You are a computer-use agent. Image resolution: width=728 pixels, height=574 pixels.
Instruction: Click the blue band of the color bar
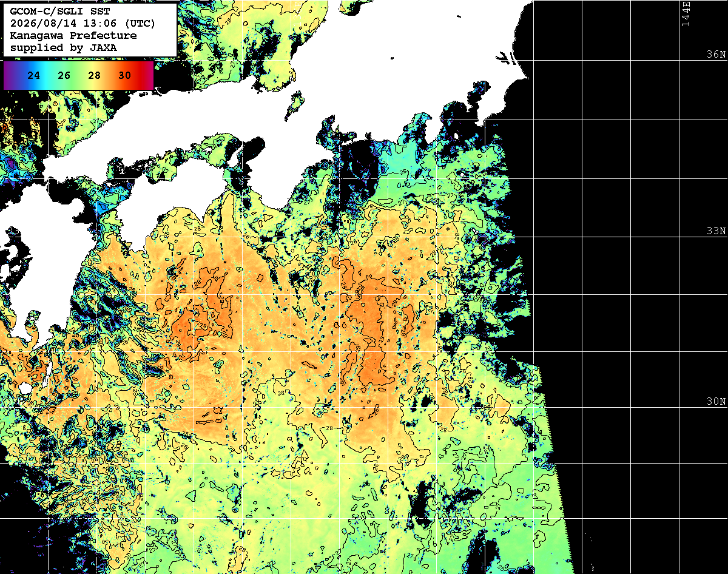pos(24,75)
